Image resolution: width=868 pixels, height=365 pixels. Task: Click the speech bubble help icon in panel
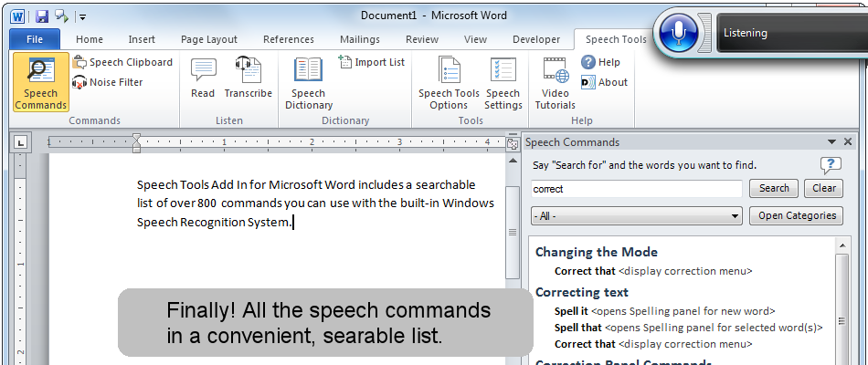point(831,165)
